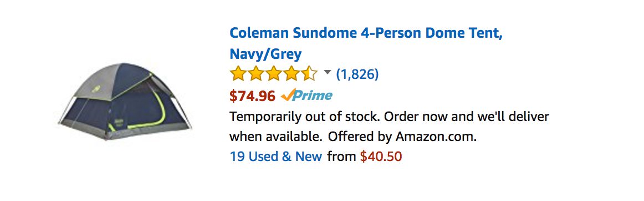Expand the rating breakdown arrow beside stars
644x201 pixels.
pyautogui.click(x=328, y=73)
